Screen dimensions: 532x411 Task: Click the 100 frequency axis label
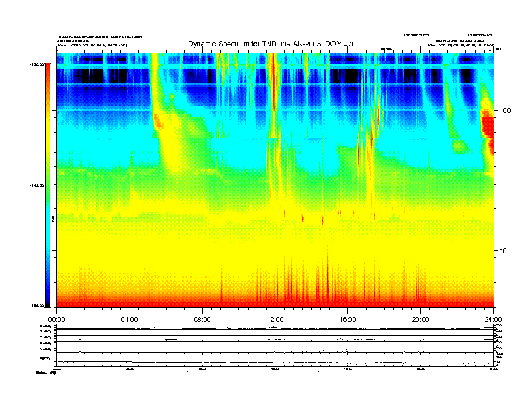tap(506, 111)
